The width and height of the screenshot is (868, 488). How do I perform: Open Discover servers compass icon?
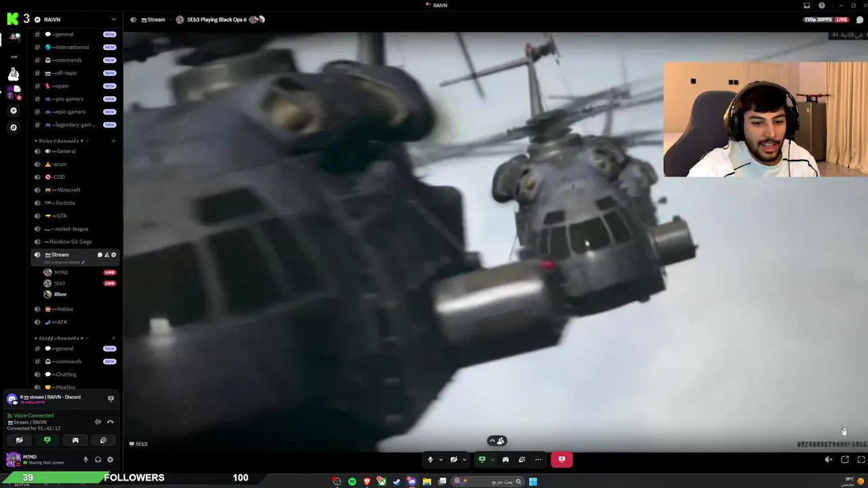coord(13,127)
